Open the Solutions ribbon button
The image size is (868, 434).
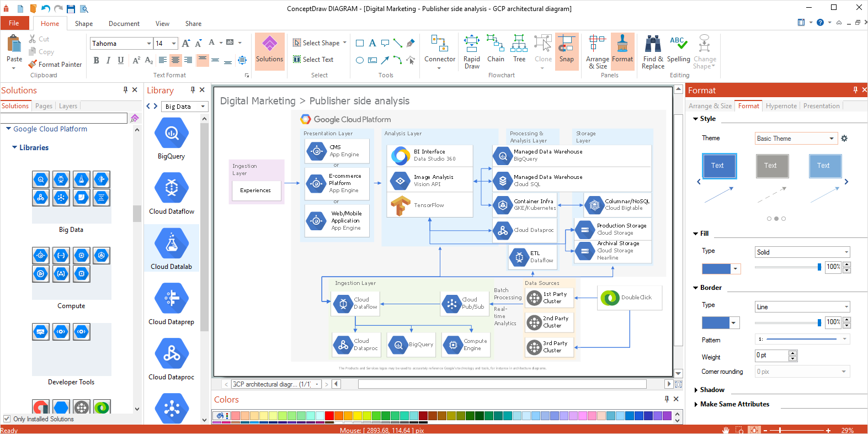pyautogui.click(x=269, y=51)
